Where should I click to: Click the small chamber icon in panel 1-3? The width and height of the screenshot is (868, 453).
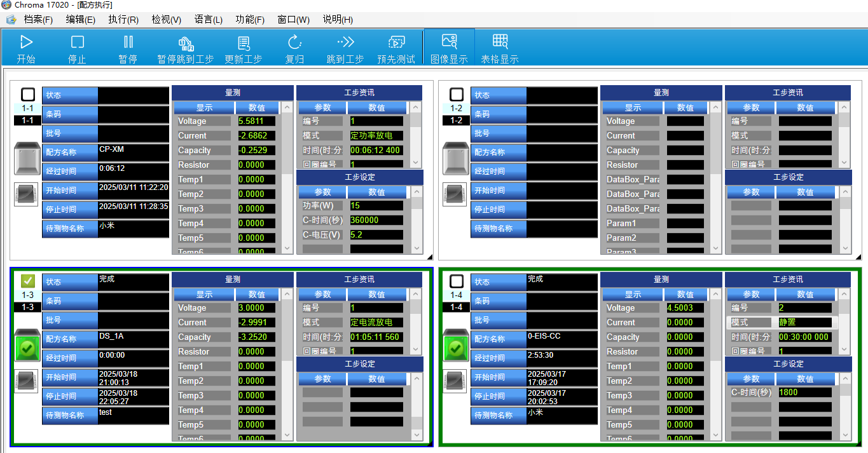(26, 381)
